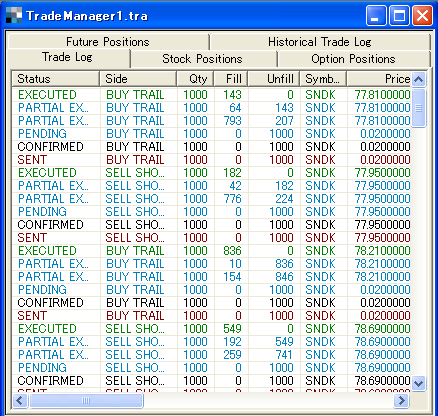Click the Unfill value 846
The height and width of the screenshot is (416, 438).
284,277
